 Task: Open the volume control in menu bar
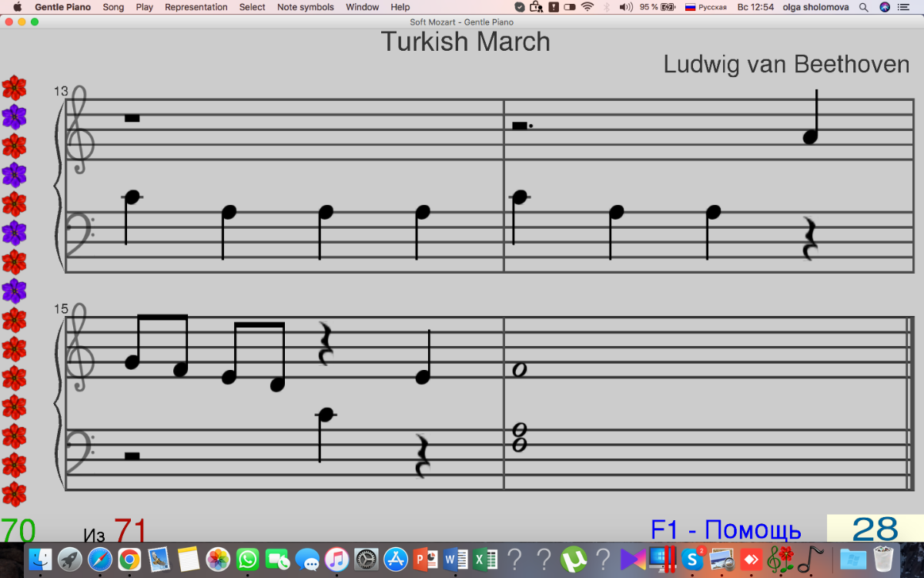click(626, 7)
